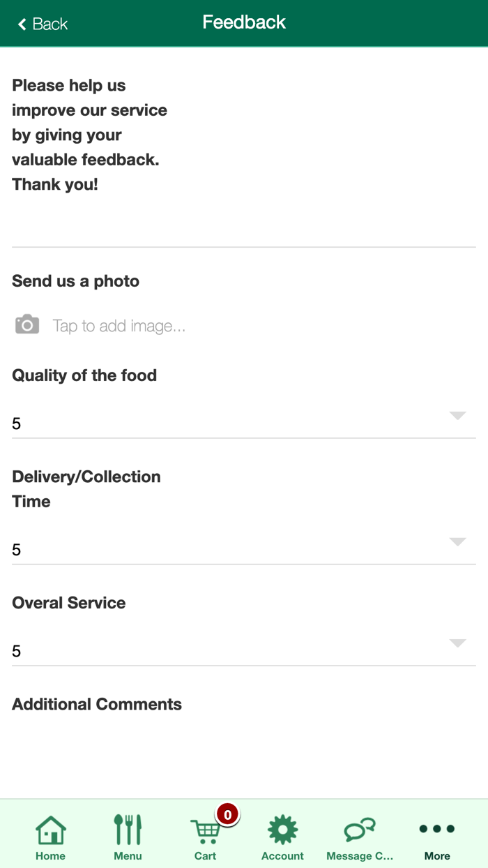488x868 pixels.
Task: Select the Delivery/Collection Time rating value 5
Action: coord(15,548)
